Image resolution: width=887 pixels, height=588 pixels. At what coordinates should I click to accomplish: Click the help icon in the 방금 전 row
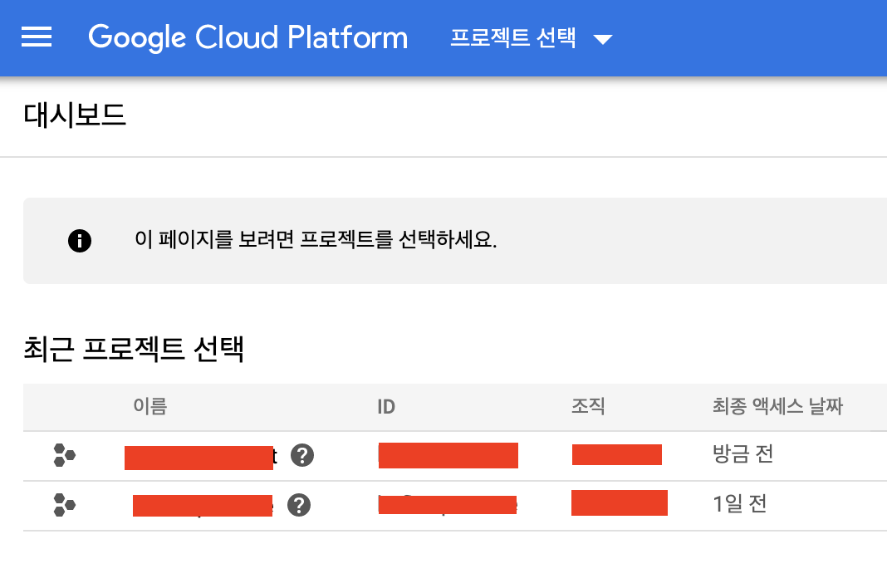pos(302,455)
